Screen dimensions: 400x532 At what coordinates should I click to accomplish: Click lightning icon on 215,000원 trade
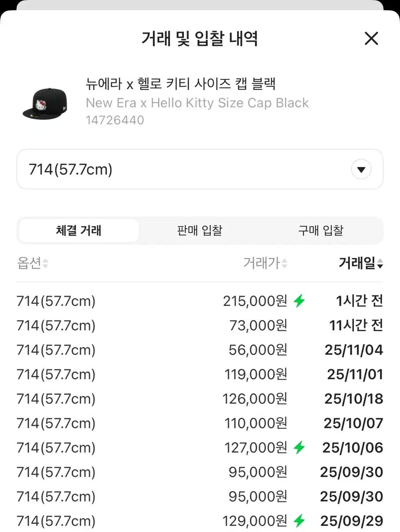pos(299,301)
